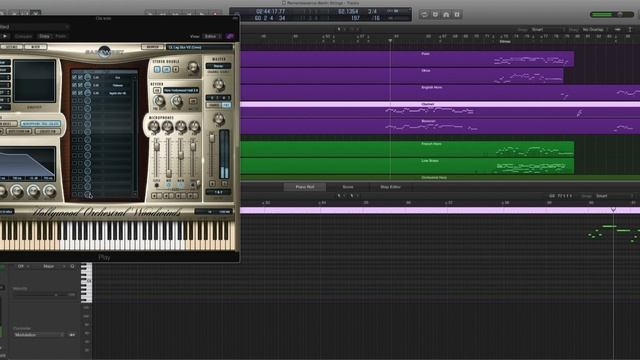Click the Master pan knob in Play

(x=219, y=85)
